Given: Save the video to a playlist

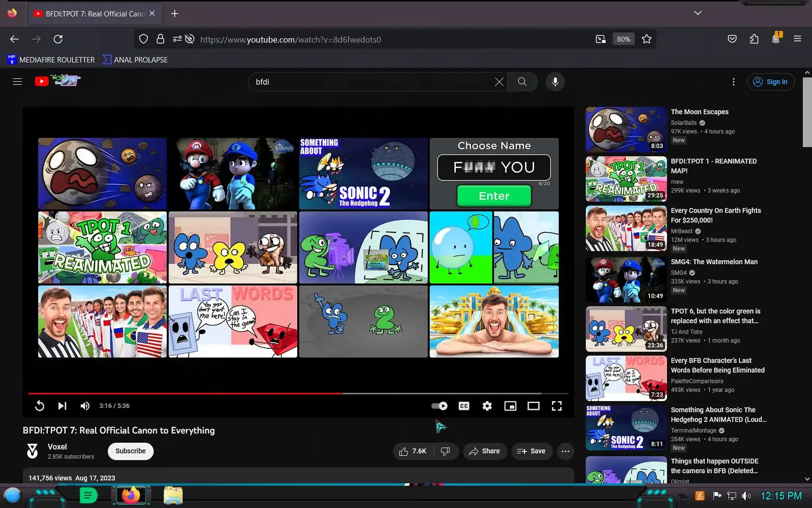Looking at the screenshot, I should (531, 451).
